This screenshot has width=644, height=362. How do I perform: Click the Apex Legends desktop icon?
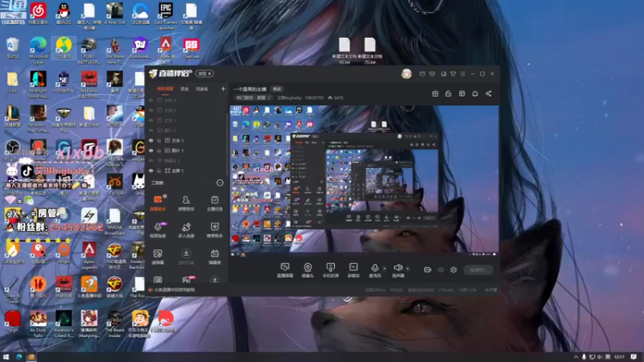coord(89,256)
